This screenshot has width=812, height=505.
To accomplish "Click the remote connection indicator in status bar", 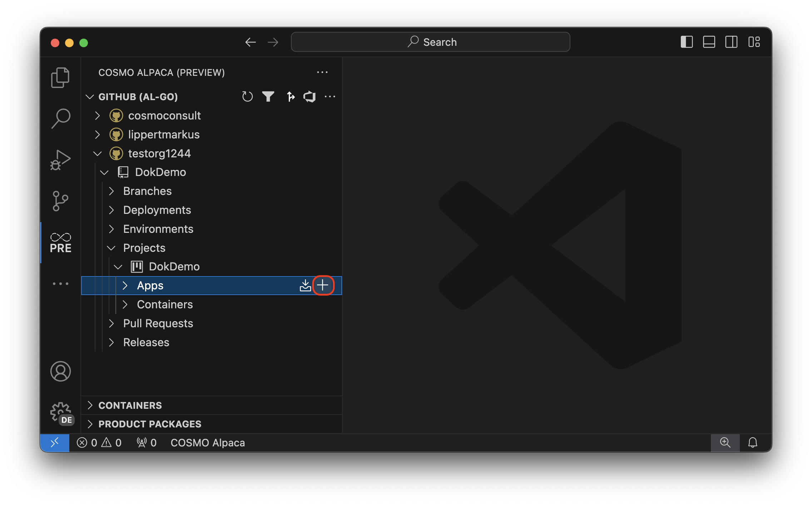I will pyautogui.click(x=54, y=442).
